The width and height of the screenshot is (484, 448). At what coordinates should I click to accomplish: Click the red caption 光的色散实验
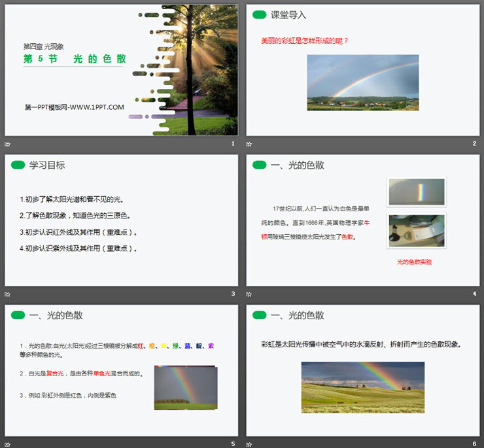pos(414,262)
